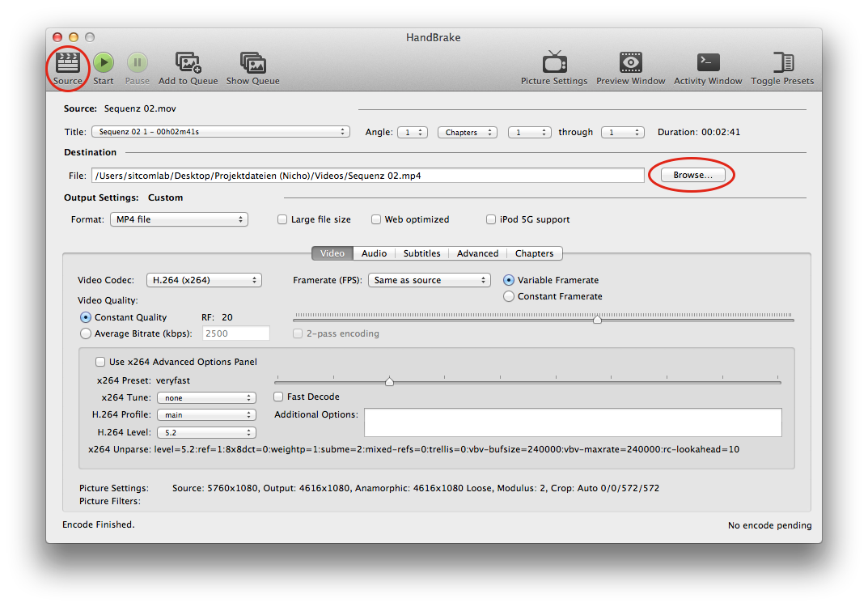Screen dimensions: 868x607
Task: Enable Large file size checkbox
Action: click(282, 219)
